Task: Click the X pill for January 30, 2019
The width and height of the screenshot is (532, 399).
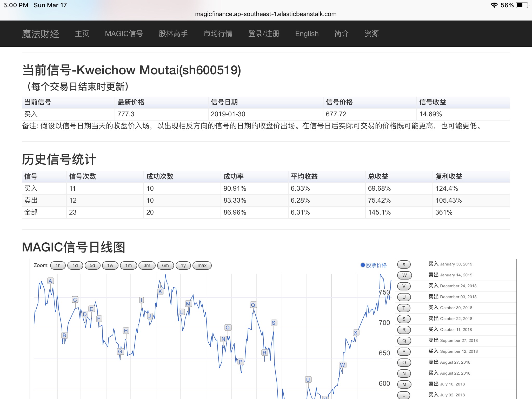Action: pos(404,264)
